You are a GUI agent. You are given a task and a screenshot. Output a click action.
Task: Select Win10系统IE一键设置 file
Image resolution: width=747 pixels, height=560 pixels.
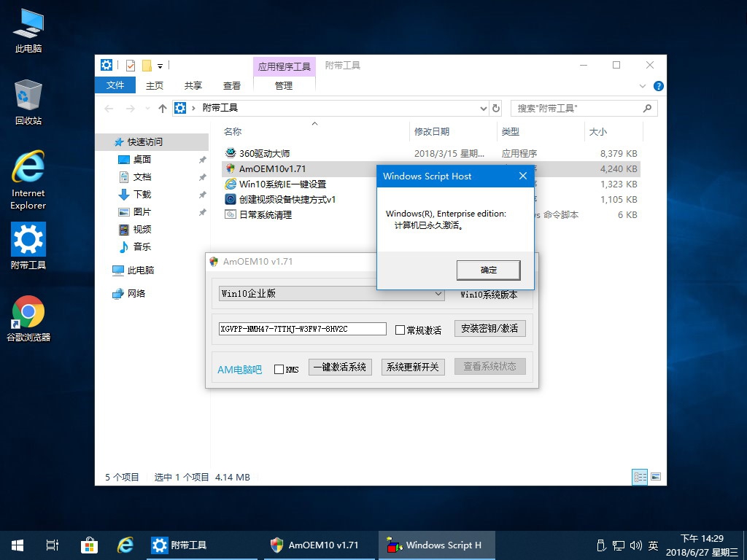[x=283, y=184]
